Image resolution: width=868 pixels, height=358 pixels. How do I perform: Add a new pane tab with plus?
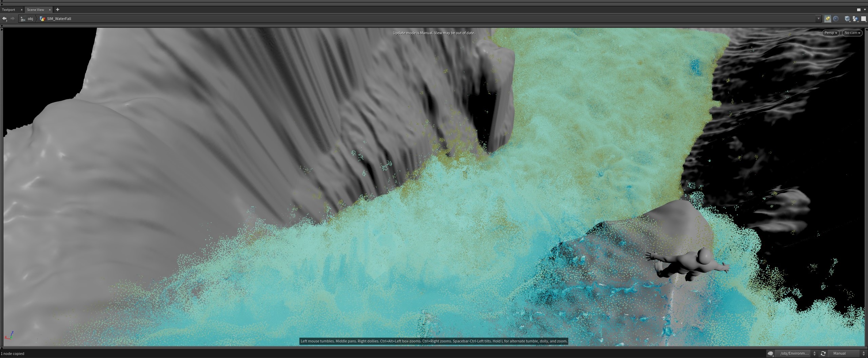[x=58, y=9]
